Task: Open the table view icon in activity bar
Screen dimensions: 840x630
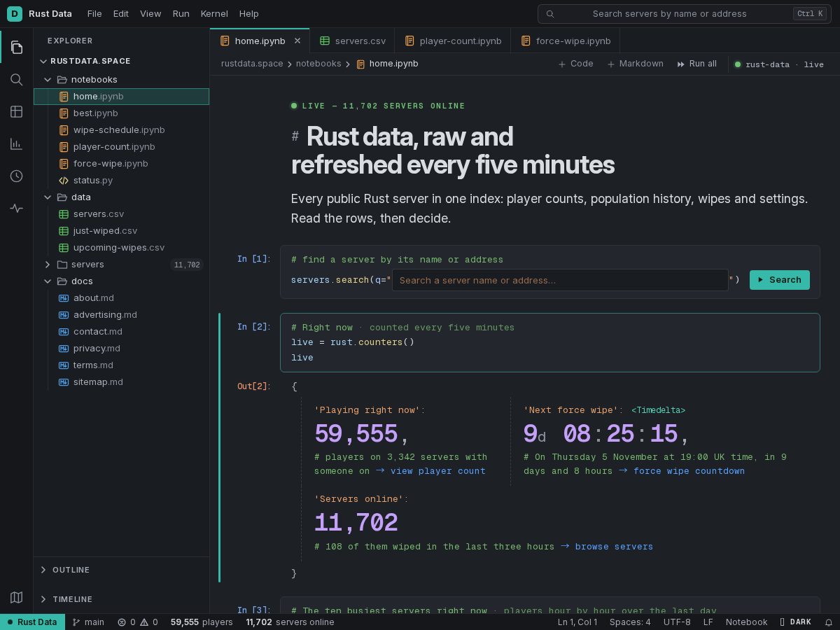Action: click(17, 112)
